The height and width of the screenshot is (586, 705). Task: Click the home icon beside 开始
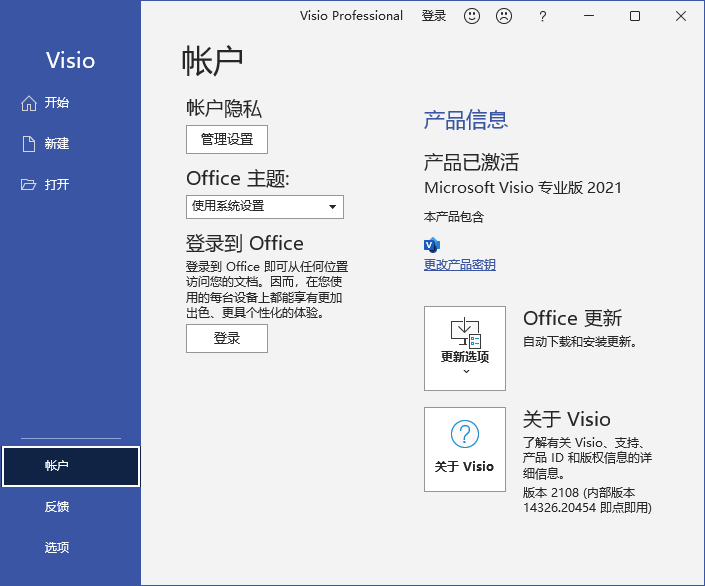tap(29, 103)
